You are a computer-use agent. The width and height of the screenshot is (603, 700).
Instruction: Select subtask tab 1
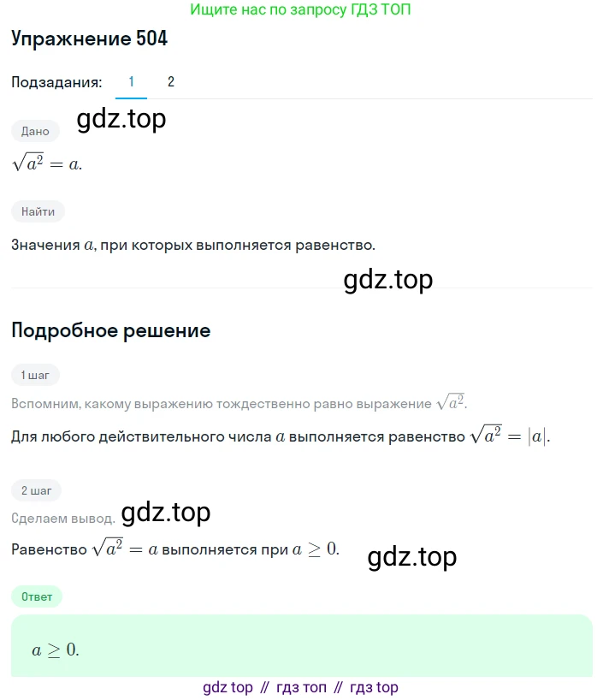click(131, 81)
